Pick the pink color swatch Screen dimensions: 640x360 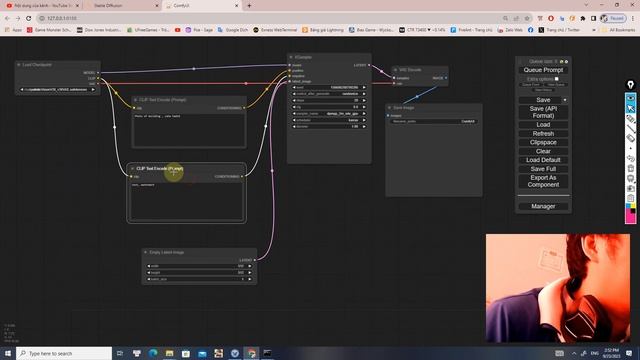pos(630,218)
